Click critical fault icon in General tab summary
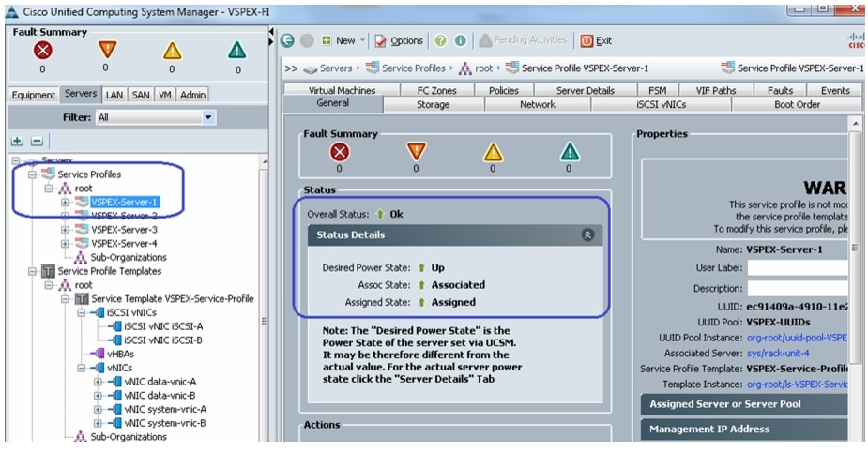Viewport: 868px width, 453px height. pyautogui.click(x=340, y=152)
